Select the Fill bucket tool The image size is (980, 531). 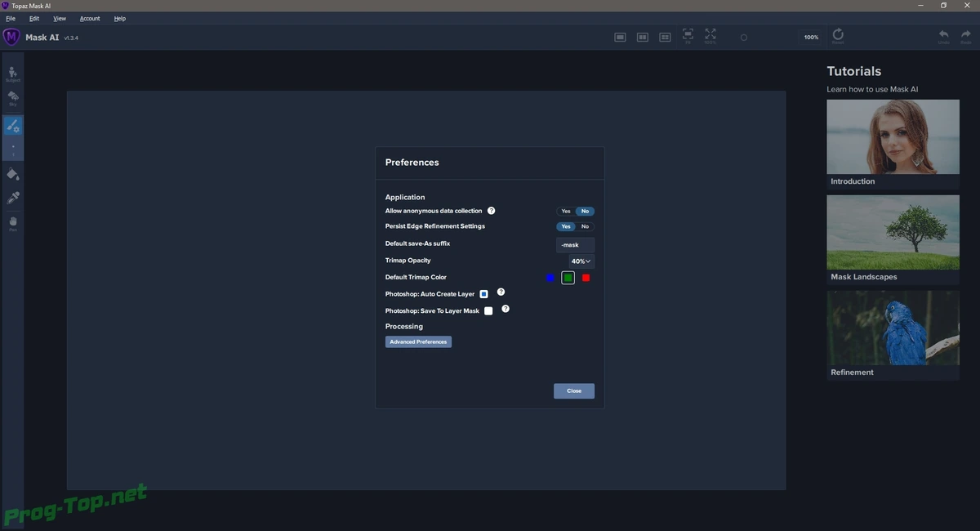tap(13, 174)
